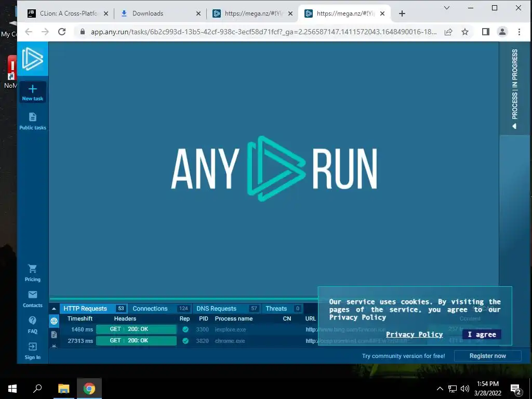Click PID 3300 cell

[202, 329]
